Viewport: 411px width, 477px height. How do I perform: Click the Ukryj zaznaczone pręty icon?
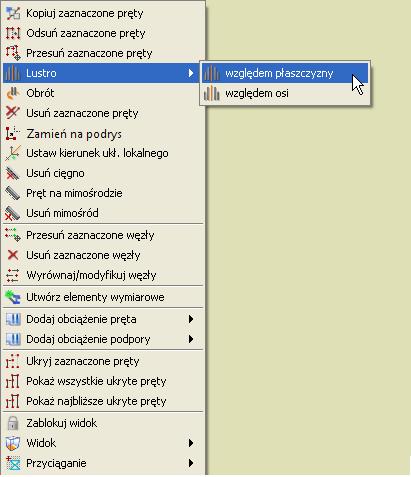pyautogui.click(x=13, y=361)
